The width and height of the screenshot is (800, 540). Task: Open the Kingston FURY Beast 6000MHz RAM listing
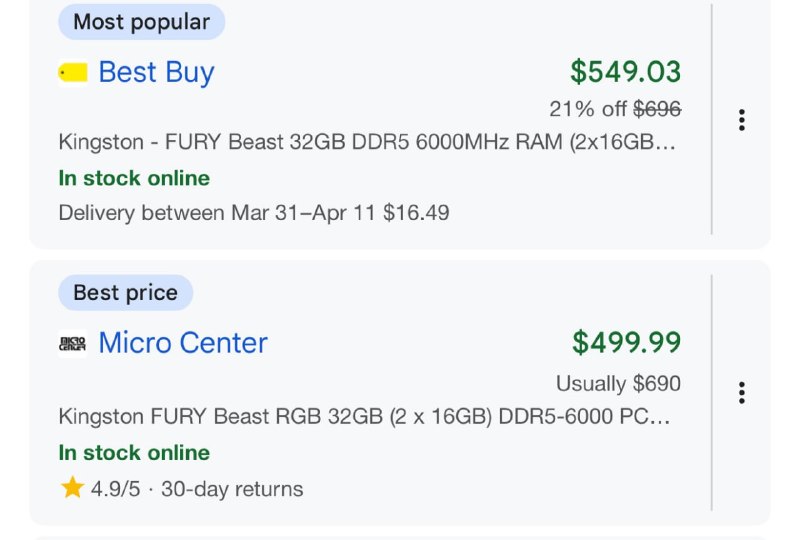(x=367, y=142)
